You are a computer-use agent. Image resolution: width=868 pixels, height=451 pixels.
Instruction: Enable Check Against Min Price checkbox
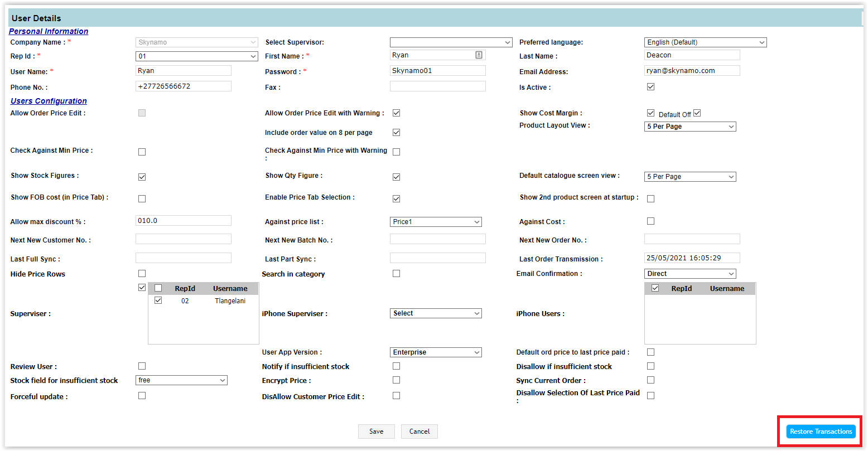(x=142, y=152)
